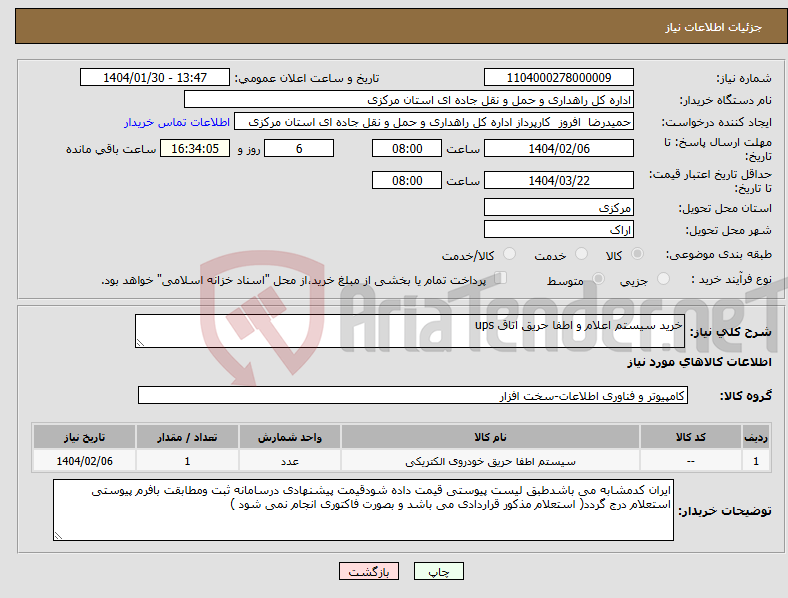This screenshot has height=598, width=788.
Task: Select the جزیی purchase type radio
Action: coord(663,278)
